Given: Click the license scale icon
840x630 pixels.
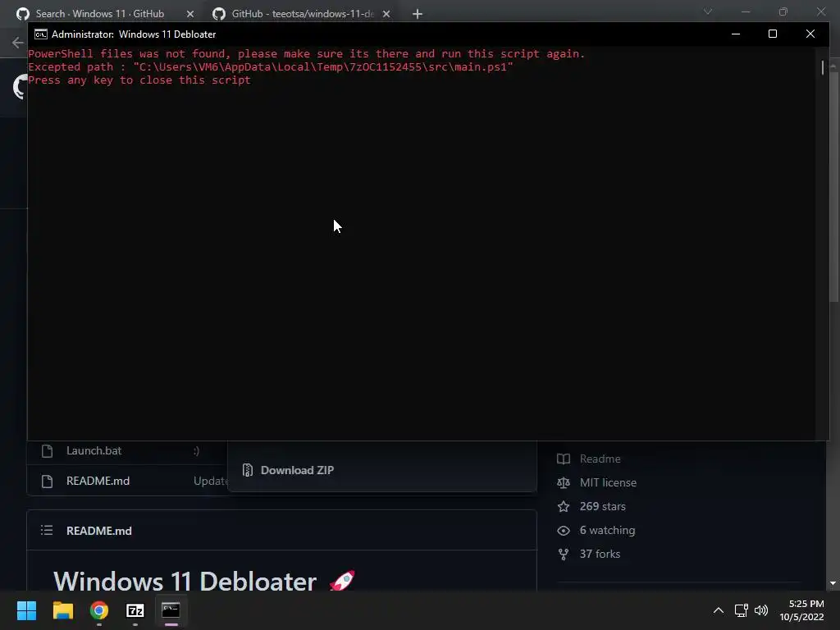Looking at the screenshot, I should pyautogui.click(x=563, y=482).
